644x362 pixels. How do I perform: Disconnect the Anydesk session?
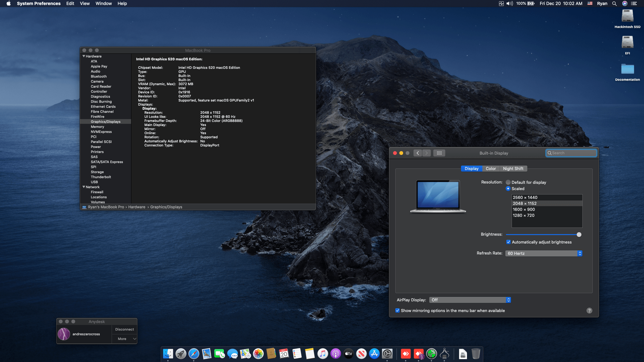tap(125, 329)
